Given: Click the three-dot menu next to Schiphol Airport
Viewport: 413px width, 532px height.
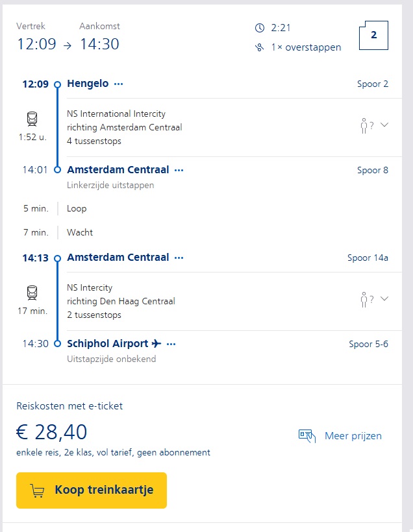Looking at the screenshot, I should [x=171, y=344].
